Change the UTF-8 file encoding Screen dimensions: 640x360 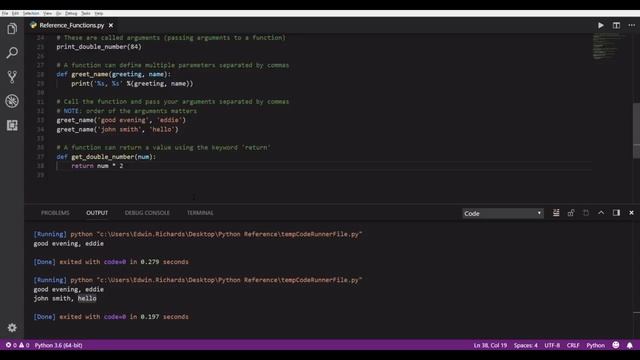point(552,345)
